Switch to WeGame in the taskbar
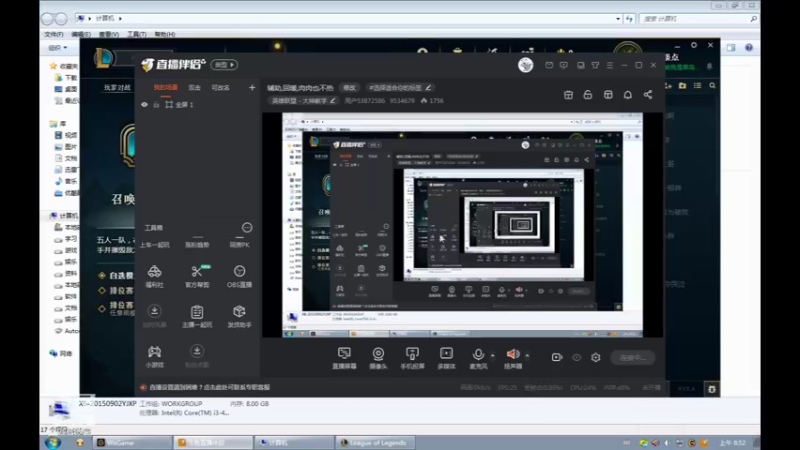Viewport: 800px width, 450px height. coord(133,442)
